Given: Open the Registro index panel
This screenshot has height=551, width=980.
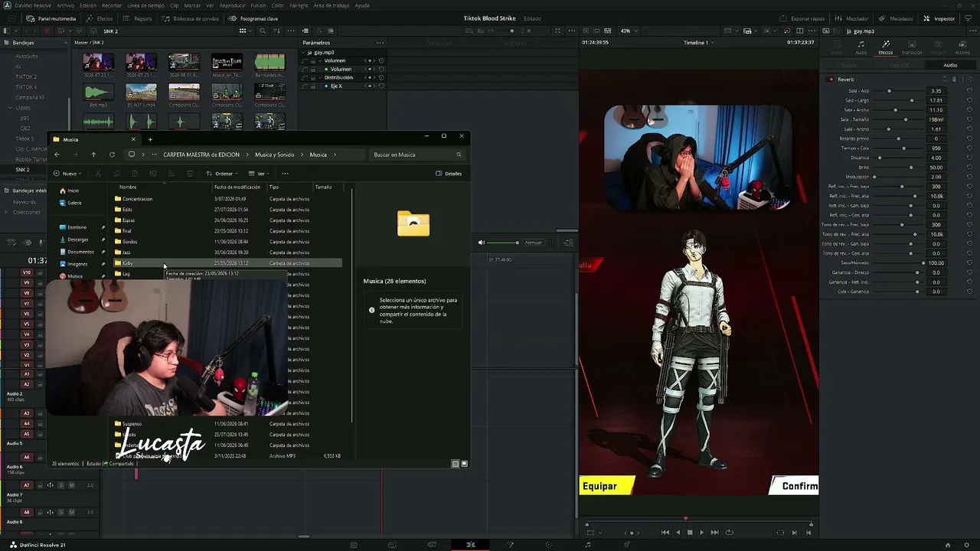Looking at the screenshot, I should 138,18.
